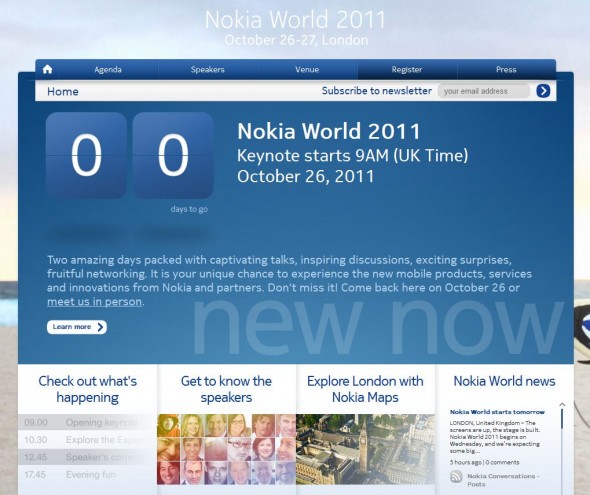Click 'Keynote starts 9AM (UK Time)' text
The height and width of the screenshot is (495, 590).
click(x=353, y=156)
